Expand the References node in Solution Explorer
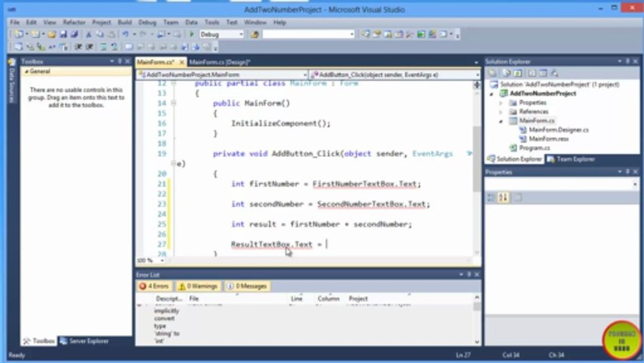 [501, 112]
